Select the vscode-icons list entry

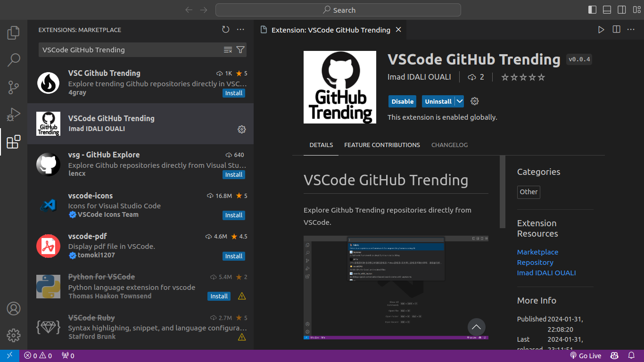tap(140, 205)
